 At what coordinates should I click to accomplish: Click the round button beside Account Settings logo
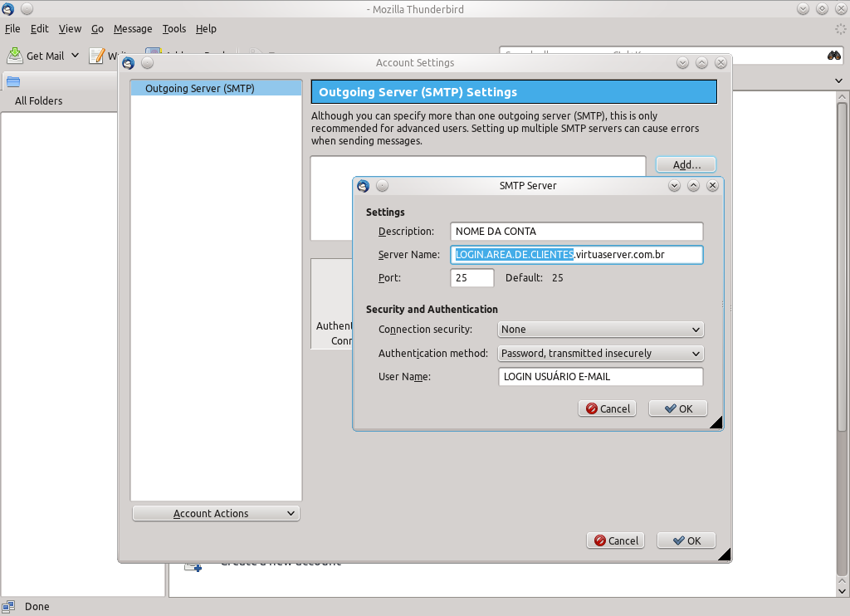pyautogui.click(x=148, y=63)
